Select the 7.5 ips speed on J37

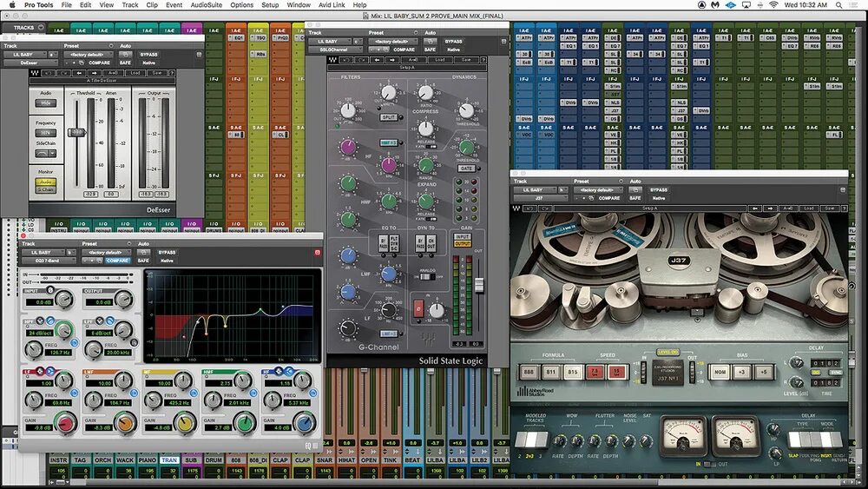pos(595,372)
